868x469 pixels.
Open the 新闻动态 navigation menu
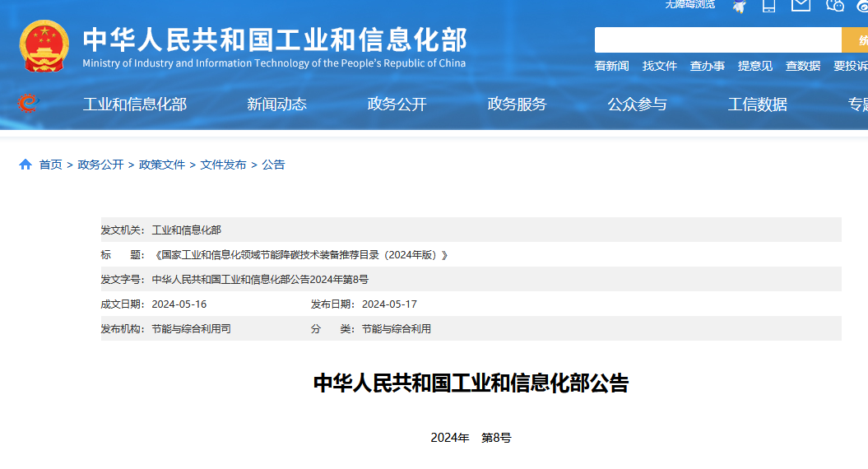pyautogui.click(x=276, y=104)
